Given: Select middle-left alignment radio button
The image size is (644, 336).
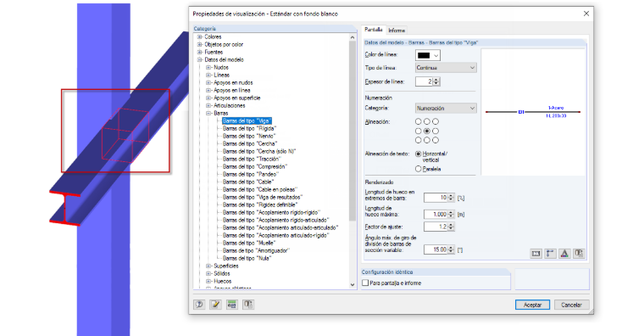Looking at the screenshot, I should pos(418,131).
